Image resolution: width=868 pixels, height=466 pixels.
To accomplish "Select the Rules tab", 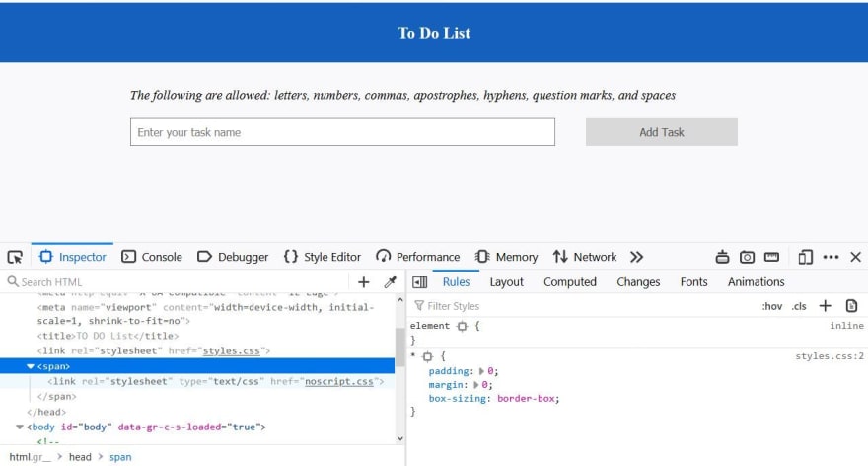I will point(456,282).
